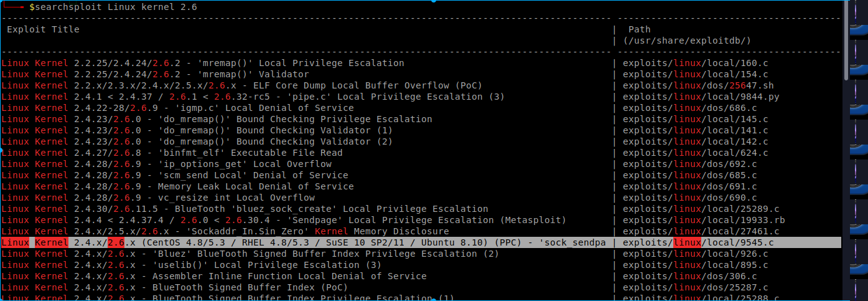The image size is (868, 301).
Task: Select the 'igmp.c' Local Denial of Service title
Action: [x=177, y=108]
